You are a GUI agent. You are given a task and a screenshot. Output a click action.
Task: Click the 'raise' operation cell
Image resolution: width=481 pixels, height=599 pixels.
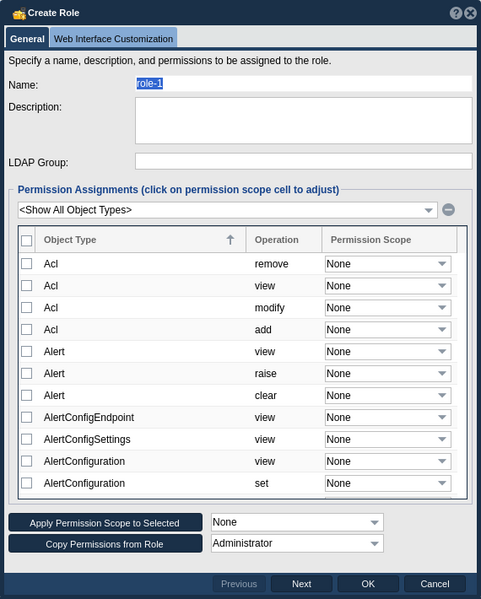(x=266, y=374)
